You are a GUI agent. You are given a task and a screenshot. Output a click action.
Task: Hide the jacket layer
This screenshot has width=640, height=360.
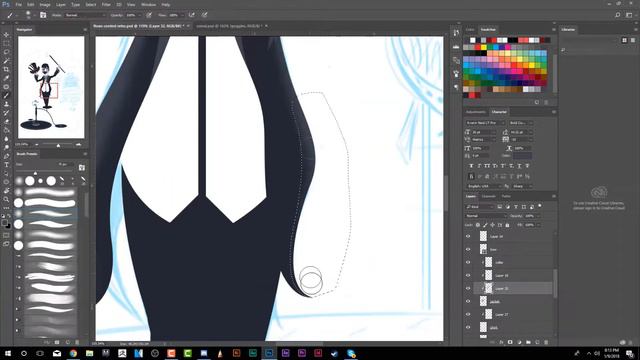click(468, 301)
